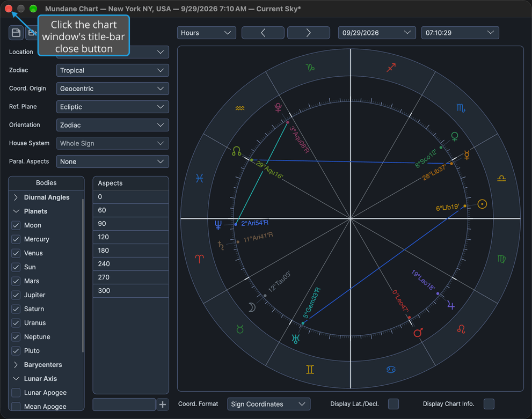The image size is (532, 419).
Task: Click the Aquarius sign symbol
Action: (x=240, y=108)
